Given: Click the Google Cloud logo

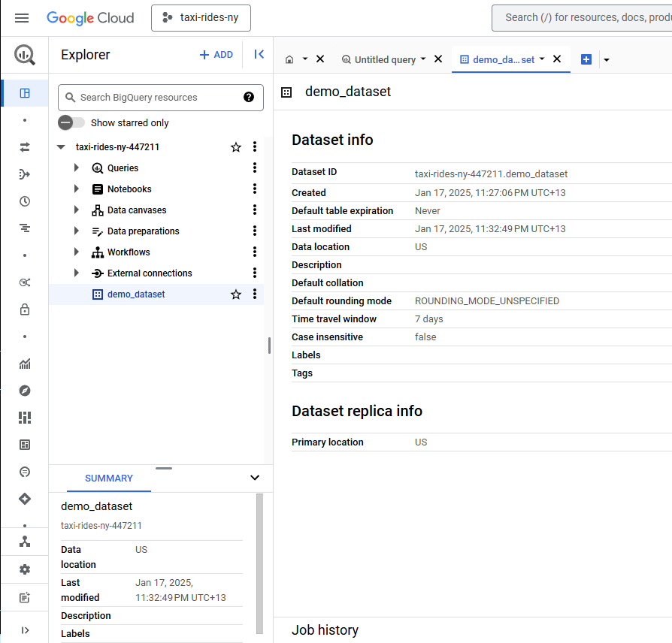Looking at the screenshot, I should click(90, 18).
